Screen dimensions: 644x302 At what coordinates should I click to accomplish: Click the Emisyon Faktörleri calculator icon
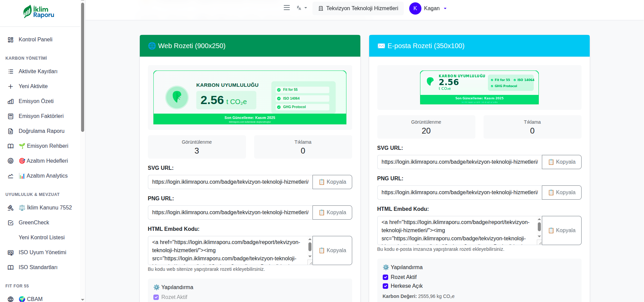[11, 116]
